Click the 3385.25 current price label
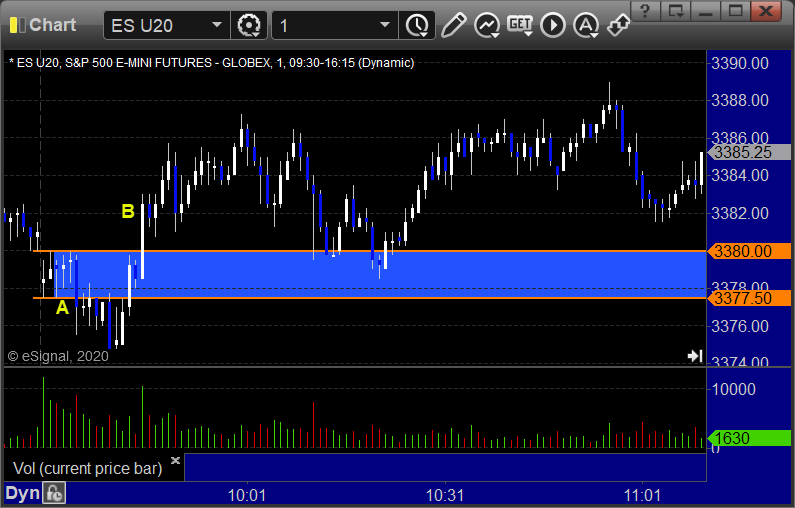The width and height of the screenshot is (795, 508). [x=749, y=152]
